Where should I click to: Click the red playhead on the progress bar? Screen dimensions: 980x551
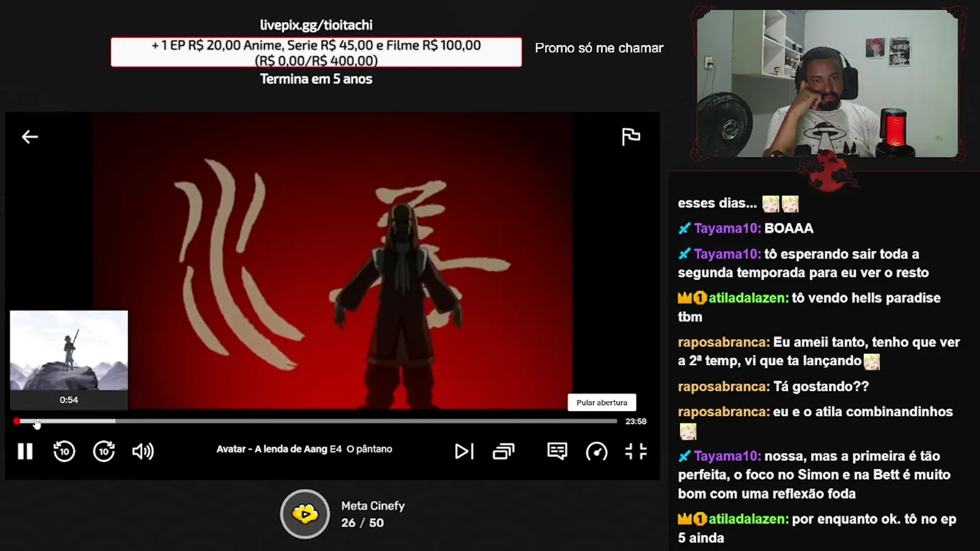(17, 421)
